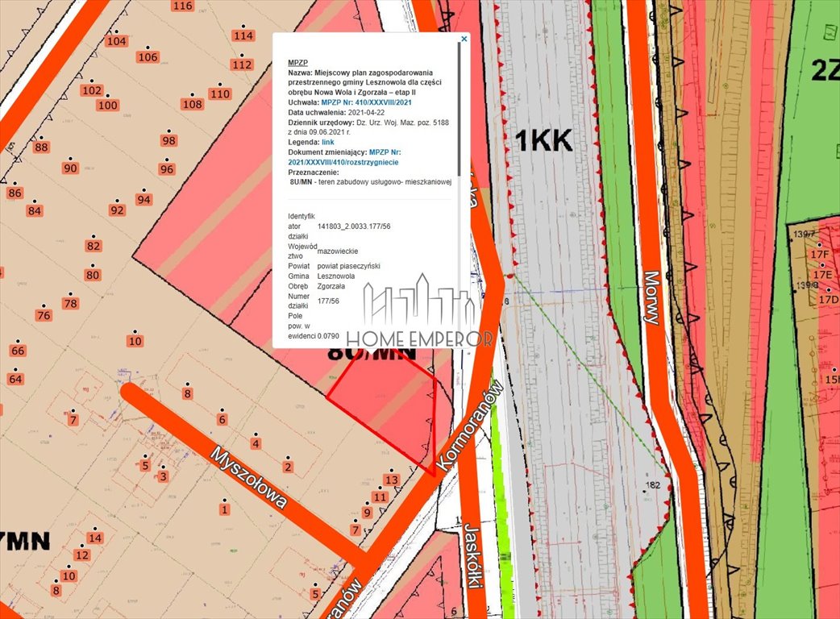
Task: Click parcel marker 13 near Kormoranów
Action: [x=390, y=480]
